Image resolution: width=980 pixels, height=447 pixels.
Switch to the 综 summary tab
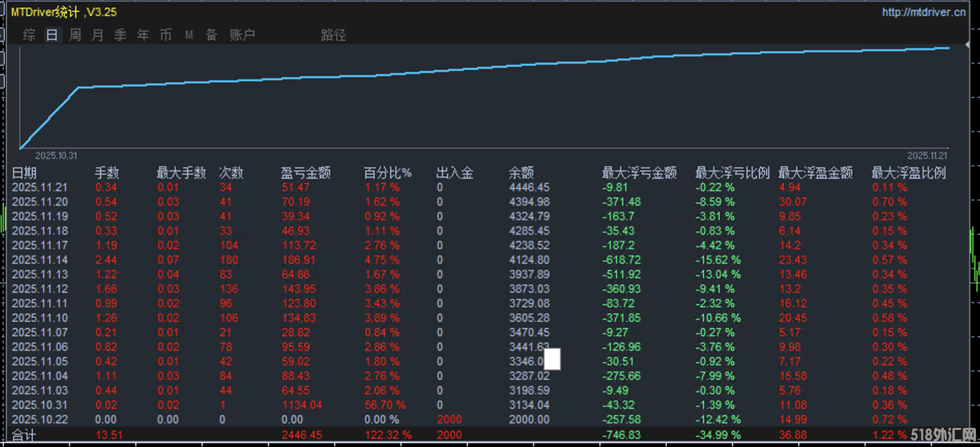coord(29,35)
